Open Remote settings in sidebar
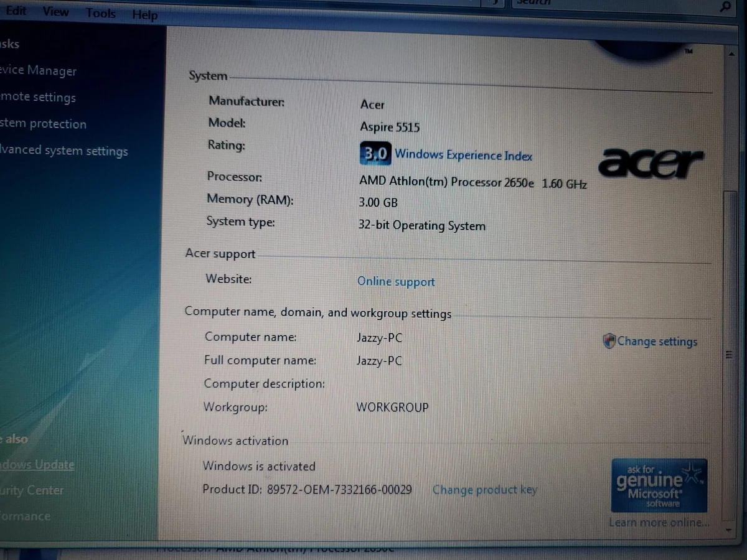This screenshot has height=560, width=747. tap(38, 97)
